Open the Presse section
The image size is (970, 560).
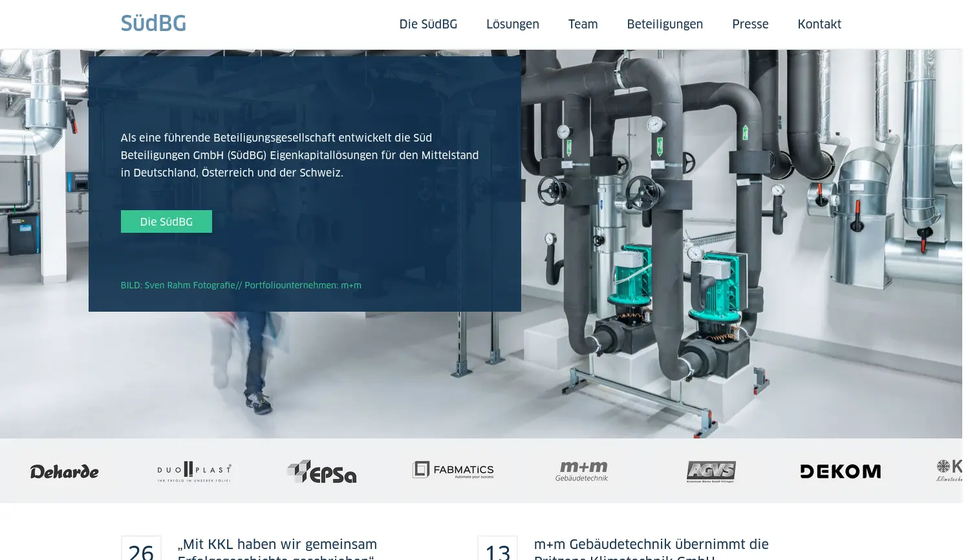point(750,24)
